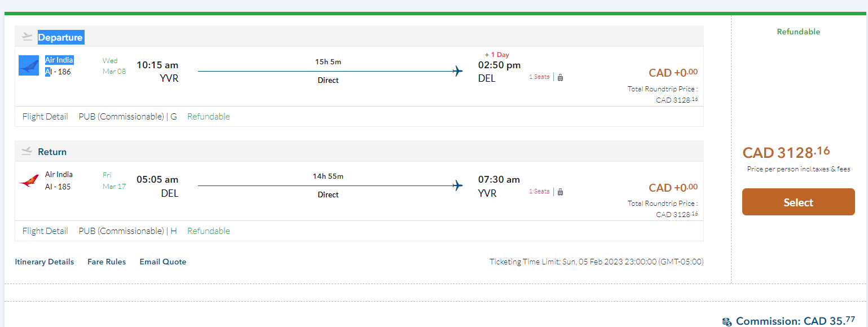Click the large CAD 3128.16 per-person price
The image size is (868, 327).
click(786, 152)
